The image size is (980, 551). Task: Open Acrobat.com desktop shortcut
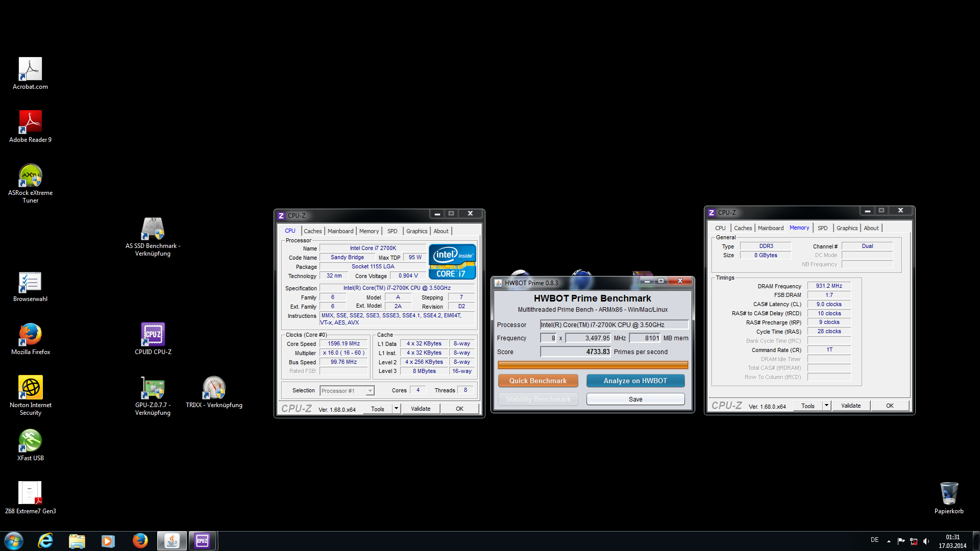click(x=30, y=73)
